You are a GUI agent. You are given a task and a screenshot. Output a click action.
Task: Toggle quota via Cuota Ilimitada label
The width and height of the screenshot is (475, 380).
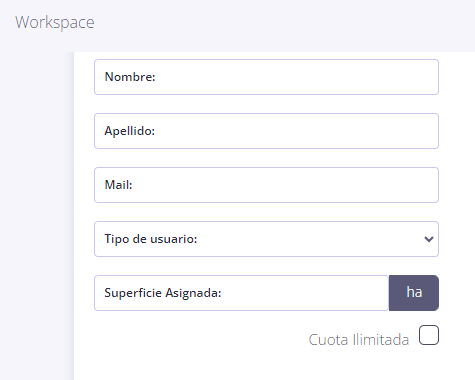point(359,340)
